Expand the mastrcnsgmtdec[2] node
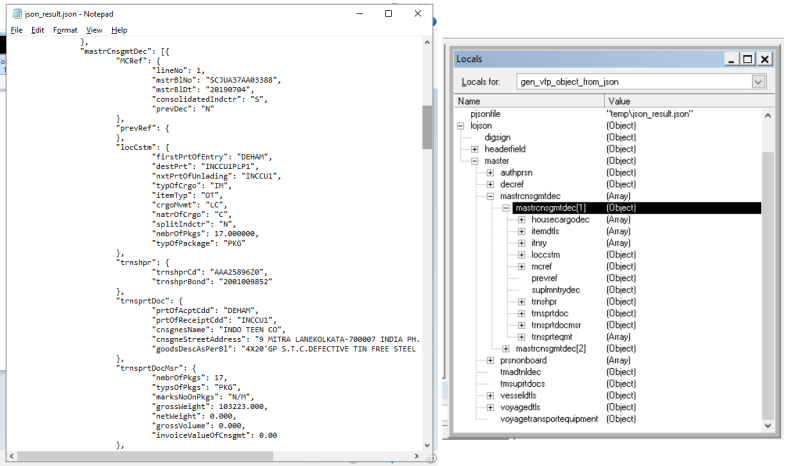The width and height of the screenshot is (800, 466). [x=506, y=349]
